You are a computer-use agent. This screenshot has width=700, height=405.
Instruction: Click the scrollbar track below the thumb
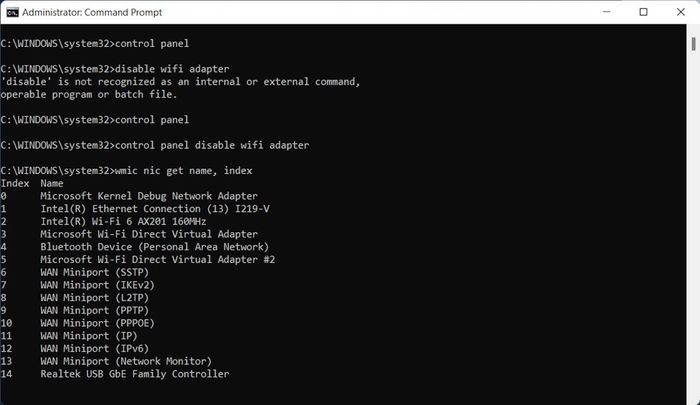[693, 223]
